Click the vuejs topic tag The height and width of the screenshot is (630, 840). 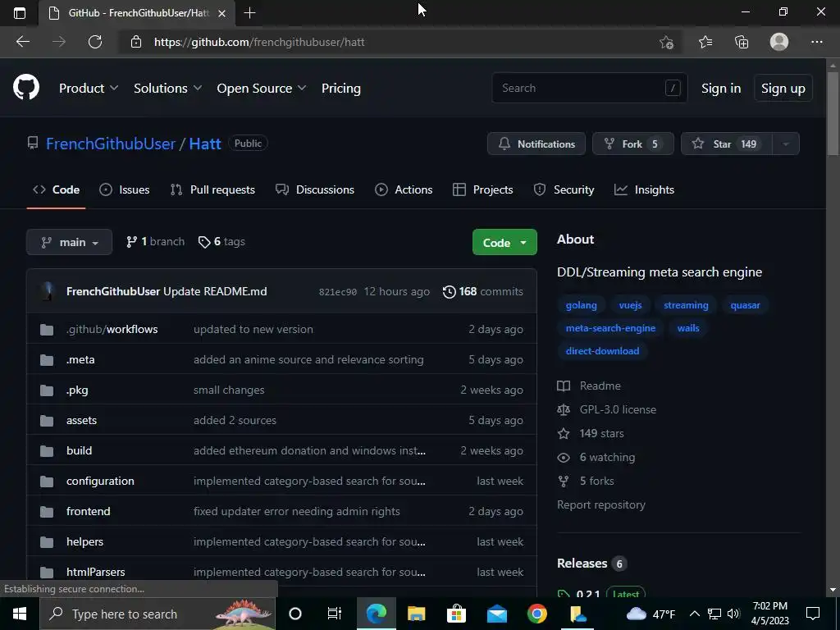pos(631,305)
